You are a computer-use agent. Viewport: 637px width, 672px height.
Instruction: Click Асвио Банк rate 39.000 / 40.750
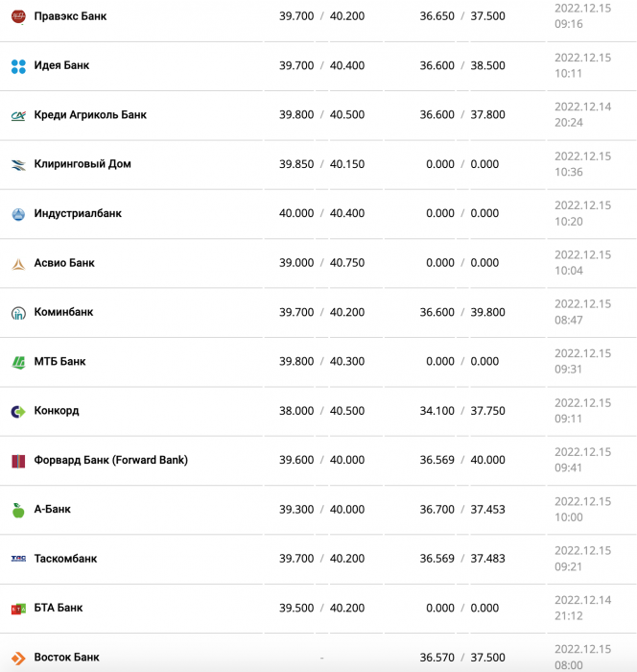(321, 263)
